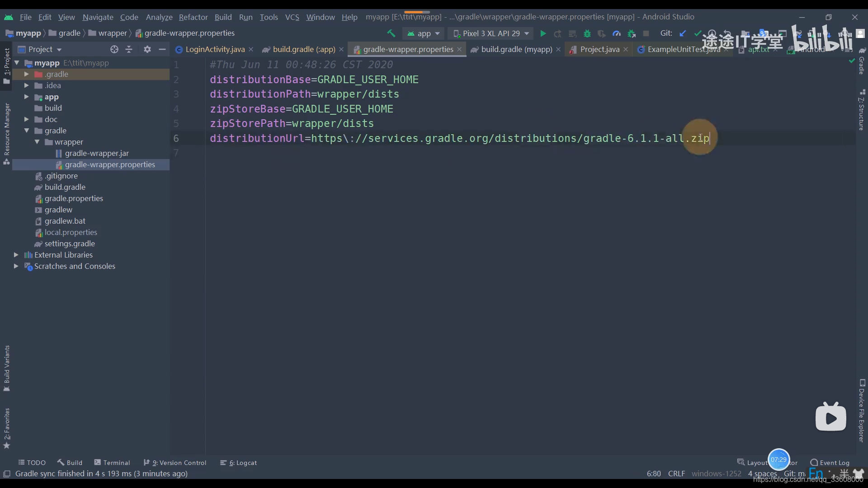Viewport: 868px width, 488px height.
Task: Start debugging with the green bug icon
Action: click(587, 33)
